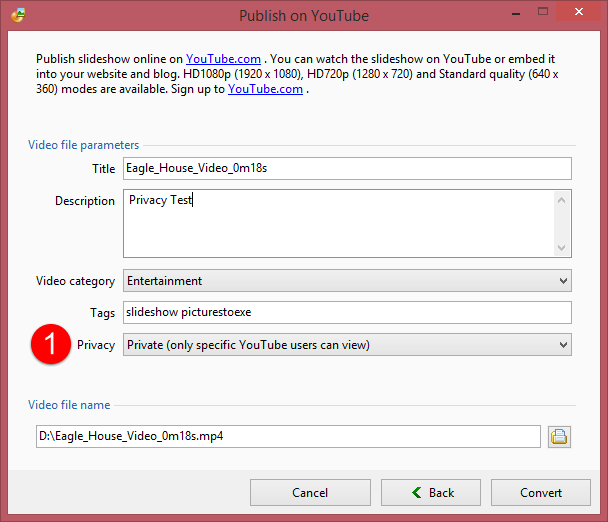Screen dimensions: 608x522
Task: Click the folder browse icon for video file
Action: click(x=559, y=437)
